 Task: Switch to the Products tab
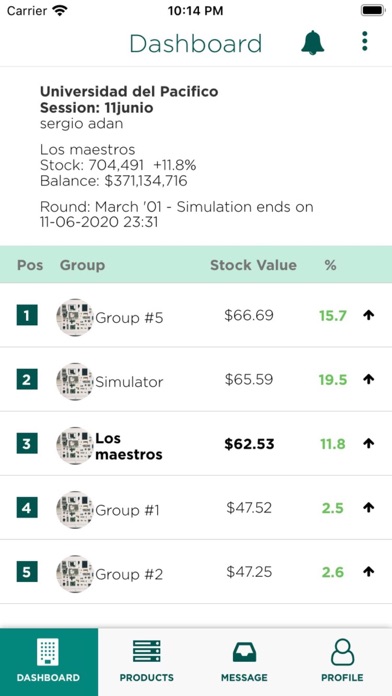(x=147, y=661)
